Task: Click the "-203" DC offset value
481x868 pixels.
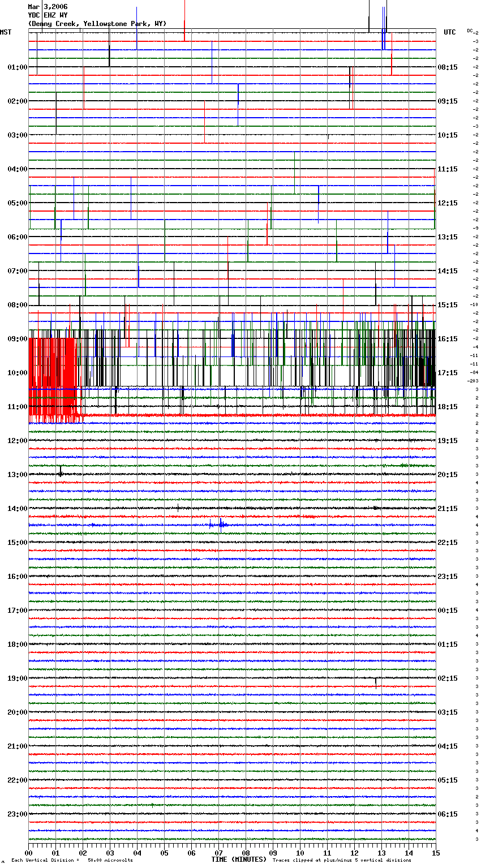Action: pyautogui.click(x=473, y=381)
